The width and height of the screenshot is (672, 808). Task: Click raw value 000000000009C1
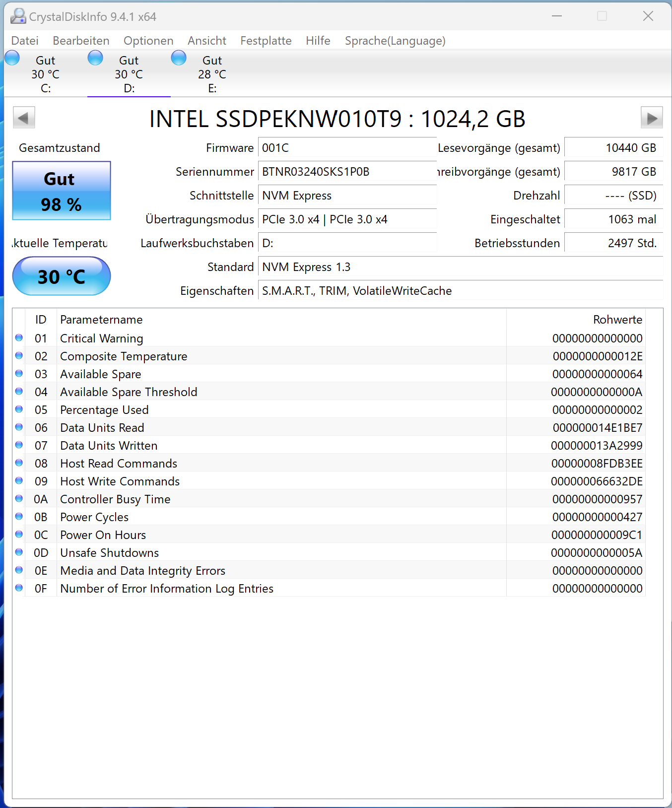click(597, 535)
